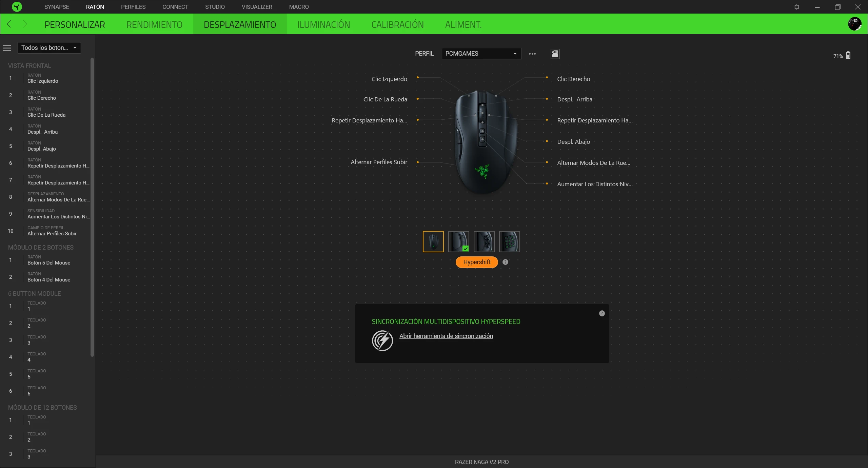Select sidebar row 8 Alternar Modos
The image size is (868, 468).
click(46, 197)
